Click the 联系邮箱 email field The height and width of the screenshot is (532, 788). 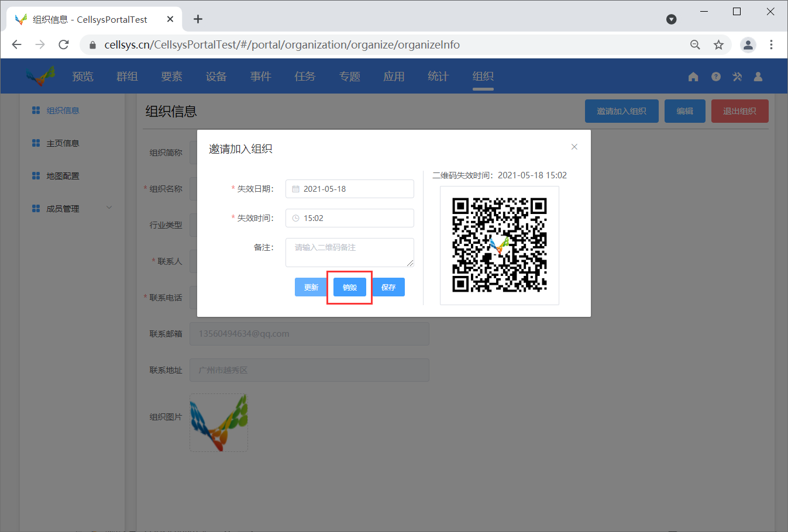[x=309, y=334]
